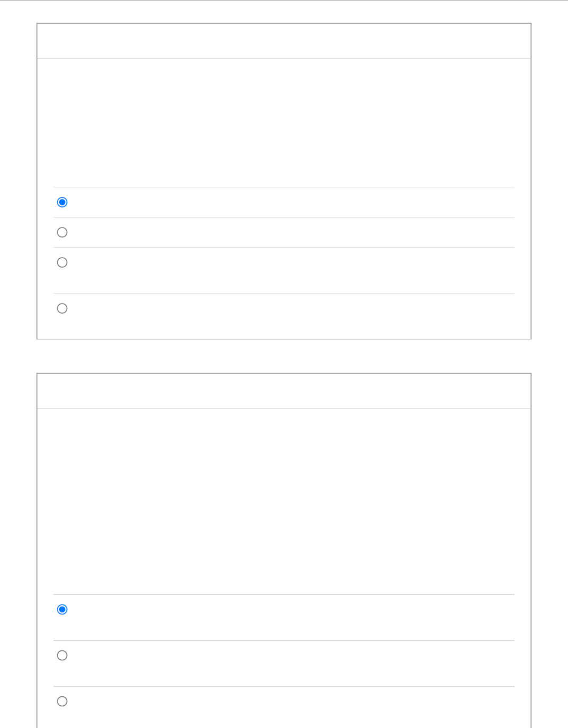Image resolution: width=568 pixels, height=728 pixels.
Task: Choose second radio option in bottom question card
Action: click(62, 655)
